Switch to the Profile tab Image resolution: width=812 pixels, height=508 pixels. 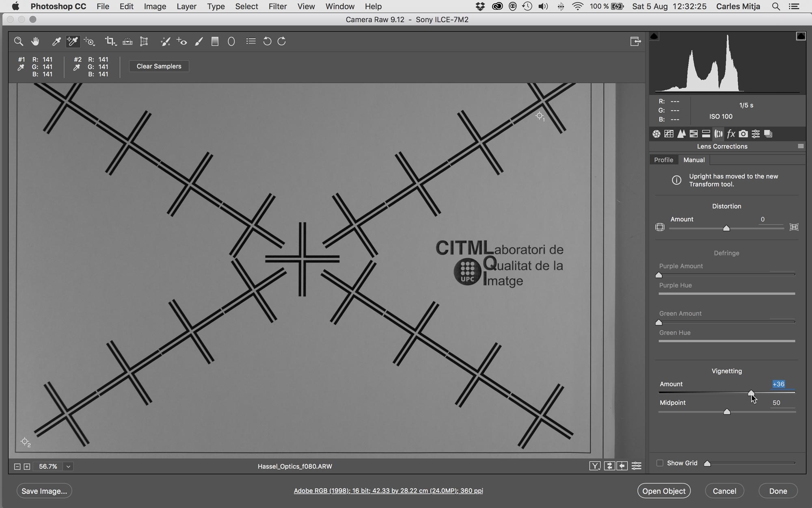tap(663, 160)
